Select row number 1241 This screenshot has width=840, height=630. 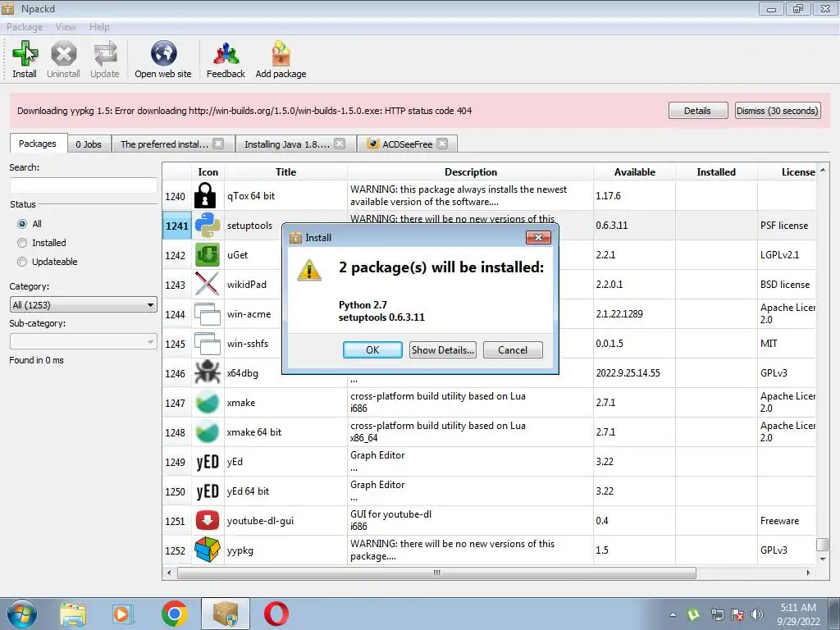[177, 226]
